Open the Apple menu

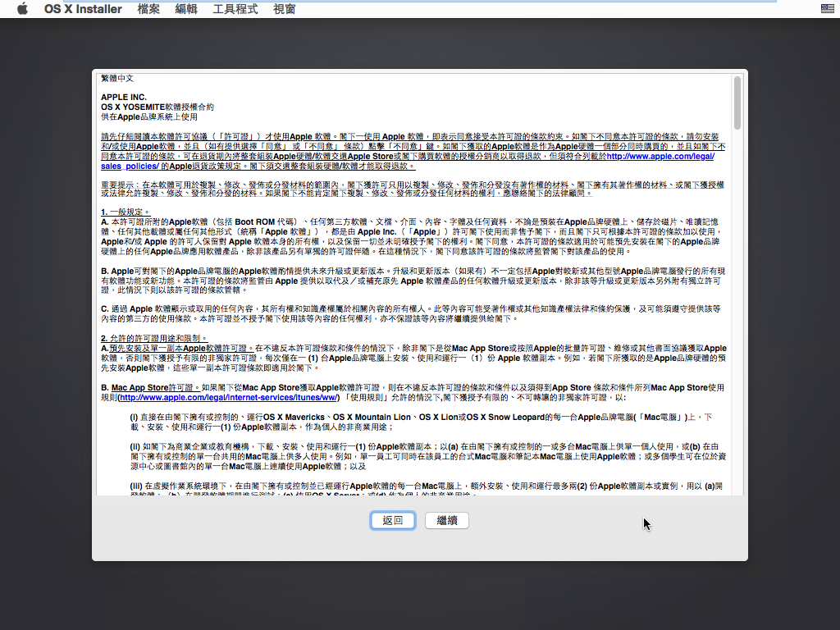[22, 9]
